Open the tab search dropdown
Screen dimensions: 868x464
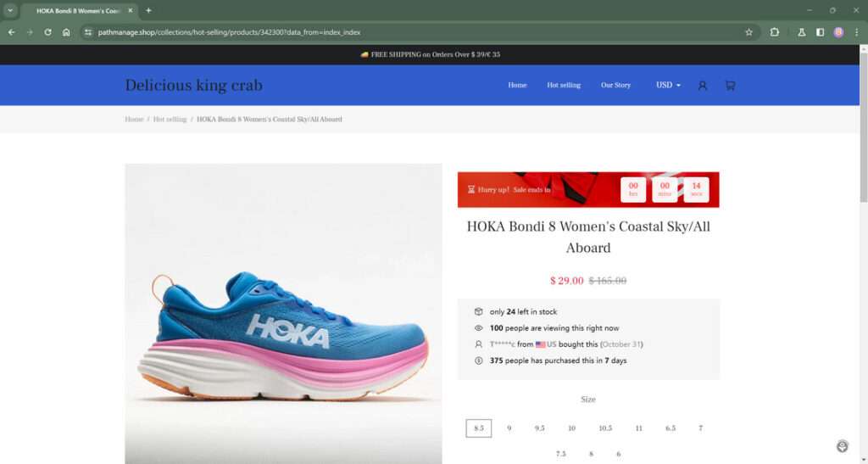click(10, 10)
